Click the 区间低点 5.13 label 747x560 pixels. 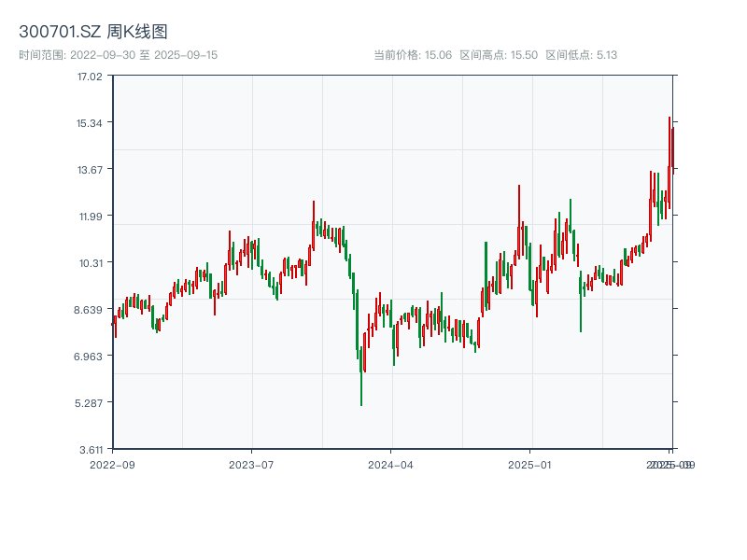coord(581,55)
